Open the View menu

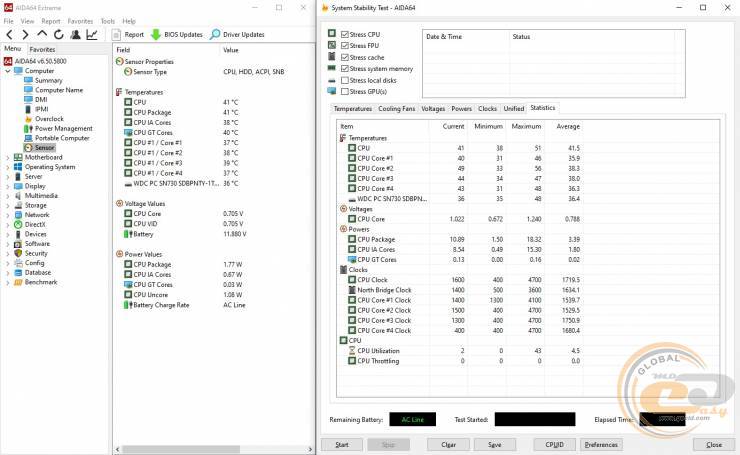tap(27, 21)
